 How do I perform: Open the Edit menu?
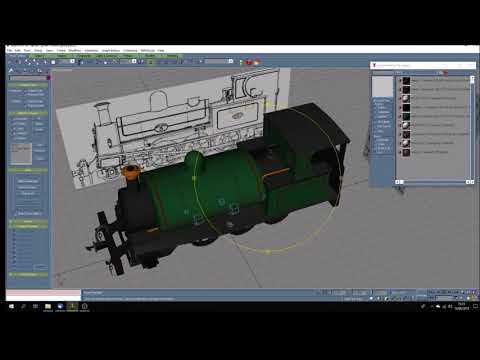click(x=17, y=50)
